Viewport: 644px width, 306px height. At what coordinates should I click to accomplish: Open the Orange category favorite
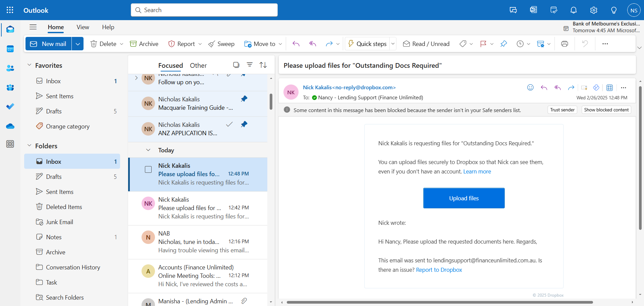pyautogui.click(x=72, y=126)
